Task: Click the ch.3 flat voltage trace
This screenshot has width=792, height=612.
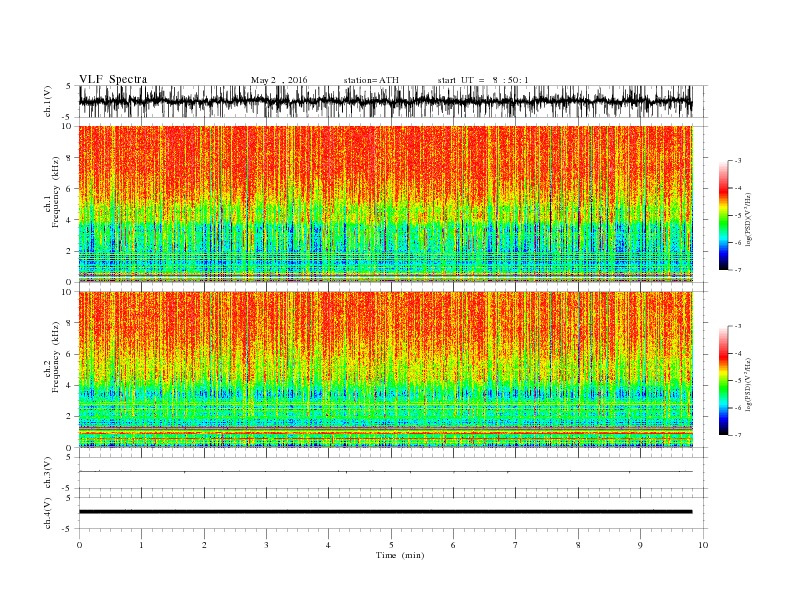Action: pyautogui.click(x=385, y=472)
